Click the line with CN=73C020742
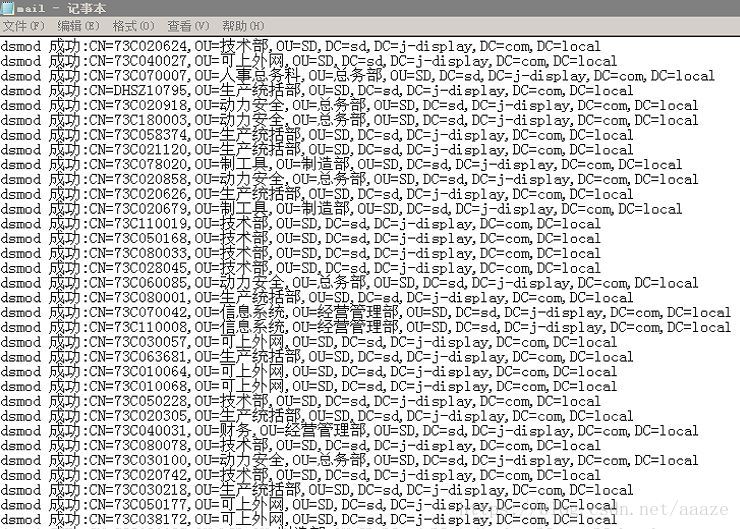Viewport: 740px width, 529px height. (x=301, y=475)
